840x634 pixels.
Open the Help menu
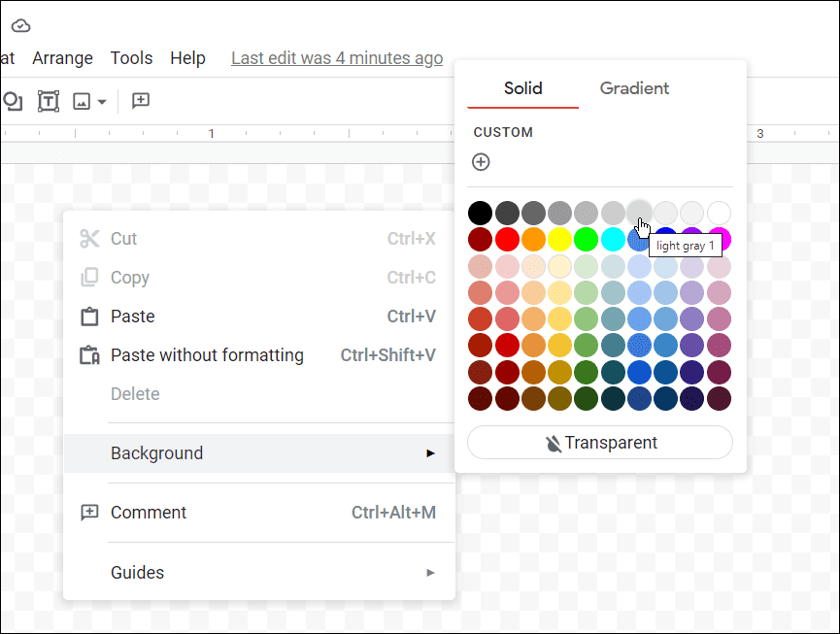pos(187,58)
